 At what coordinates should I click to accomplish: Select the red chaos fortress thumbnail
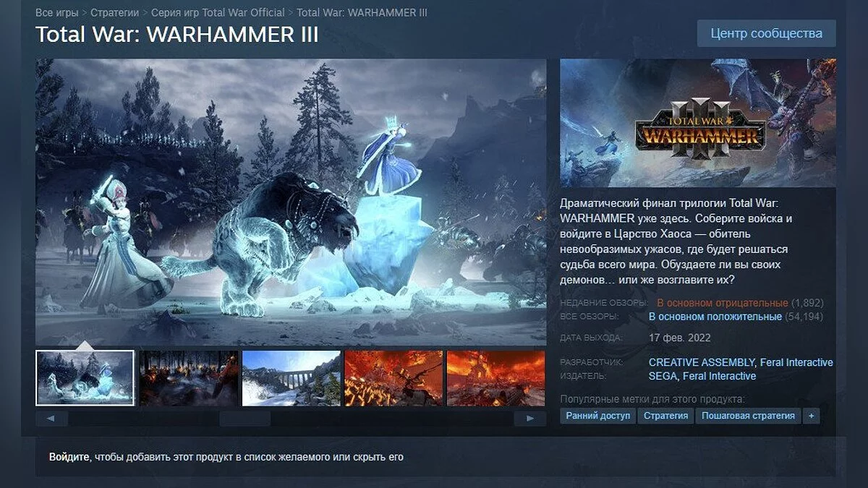click(496, 378)
